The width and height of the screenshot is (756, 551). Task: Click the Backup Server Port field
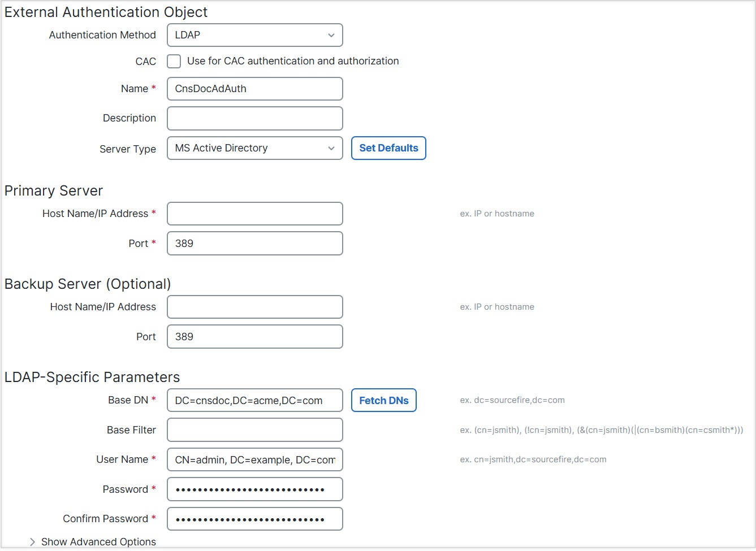point(254,337)
